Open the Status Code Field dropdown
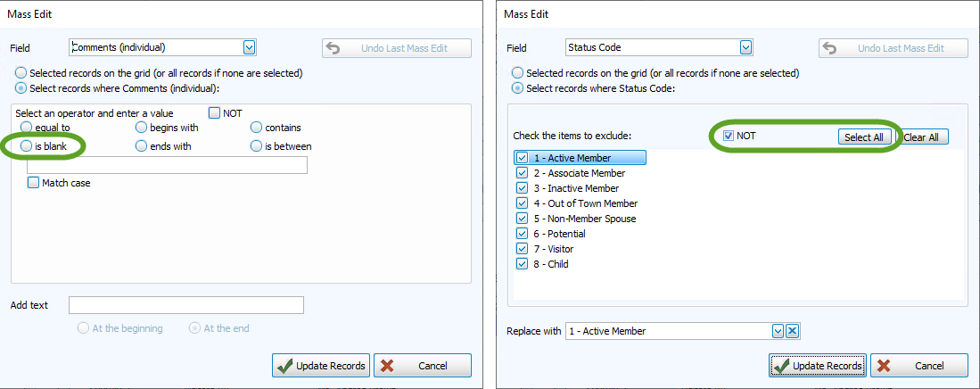The image size is (980, 389). tap(745, 47)
